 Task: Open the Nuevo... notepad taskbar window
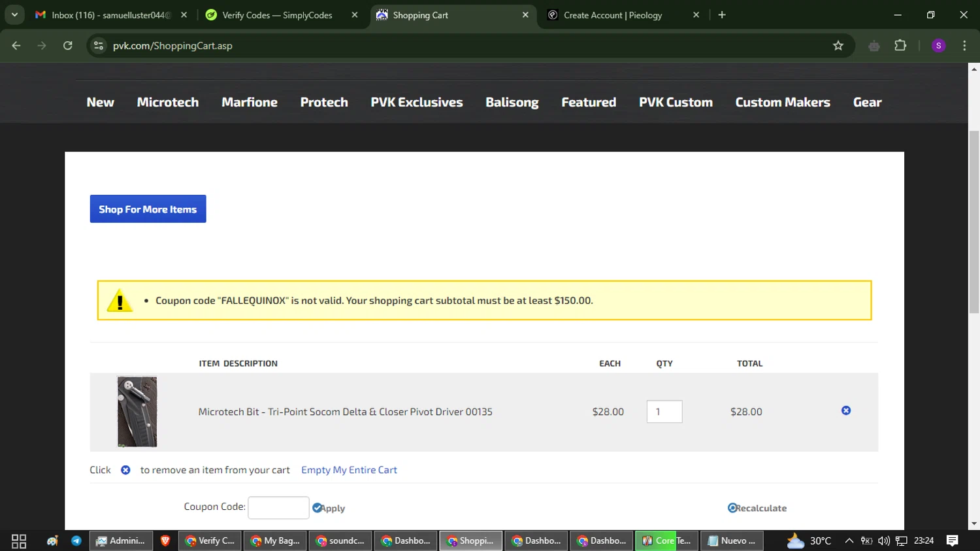[732, 541]
